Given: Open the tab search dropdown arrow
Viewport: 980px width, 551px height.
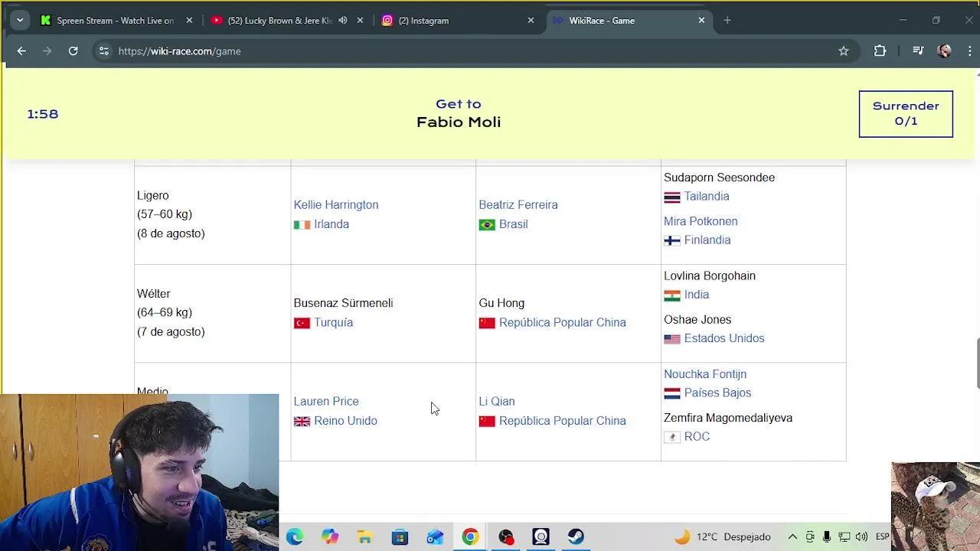Looking at the screenshot, I should pyautogui.click(x=20, y=21).
